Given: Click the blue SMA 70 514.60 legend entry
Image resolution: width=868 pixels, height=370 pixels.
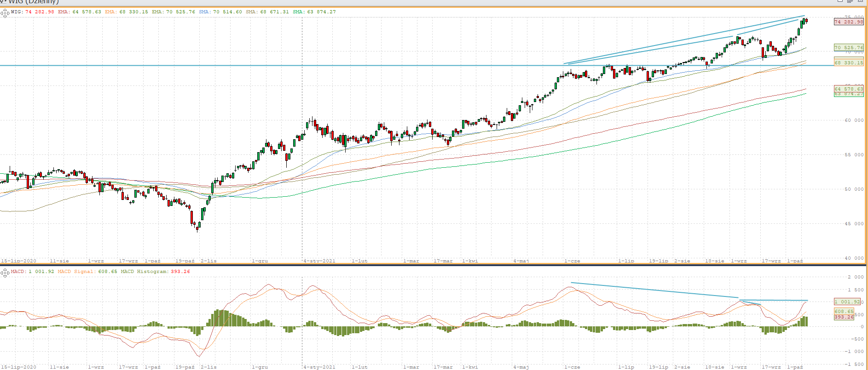Looking at the screenshot, I should [x=220, y=12].
